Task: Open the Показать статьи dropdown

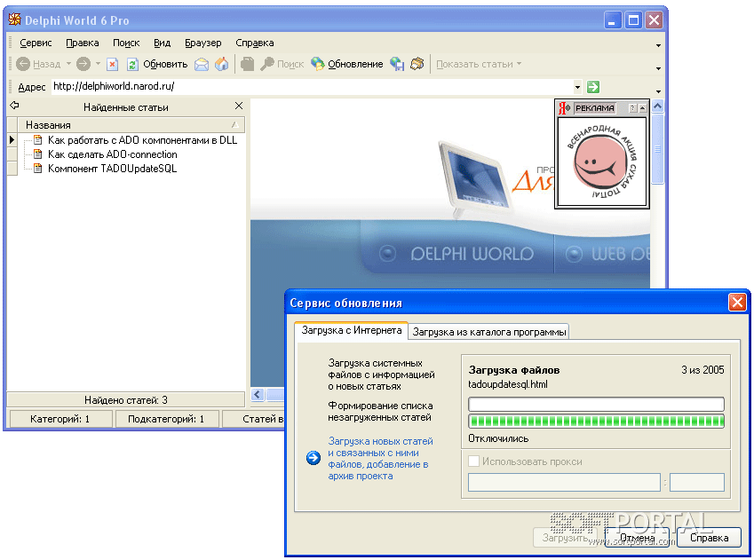Action: pos(479,64)
